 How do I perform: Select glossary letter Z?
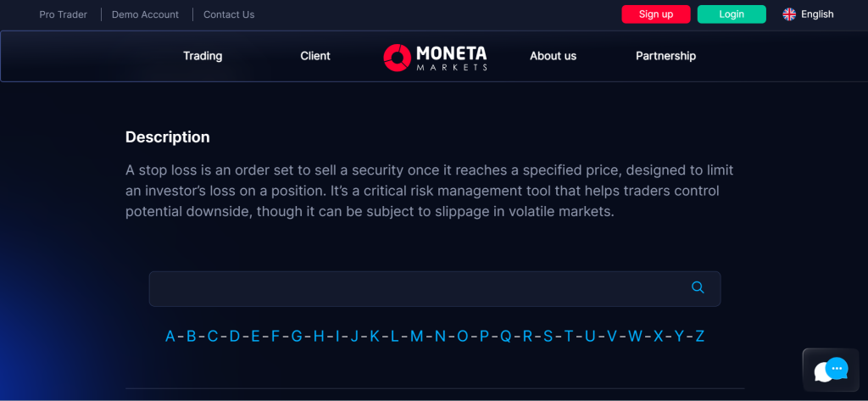click(699, 337)
